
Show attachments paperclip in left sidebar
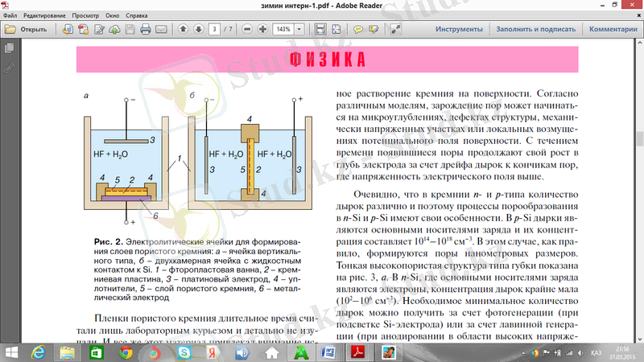9,68
